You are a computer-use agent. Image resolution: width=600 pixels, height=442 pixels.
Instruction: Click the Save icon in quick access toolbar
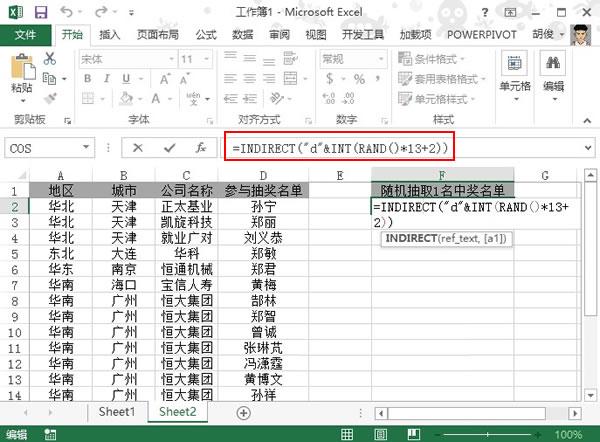(41, 12)
